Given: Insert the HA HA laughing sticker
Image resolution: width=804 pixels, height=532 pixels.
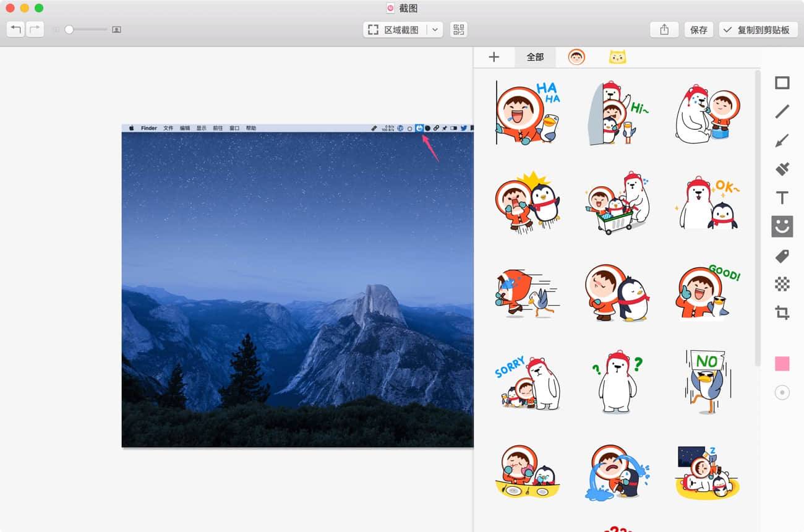Looking at the screenshot, I should tap(528, 113).
